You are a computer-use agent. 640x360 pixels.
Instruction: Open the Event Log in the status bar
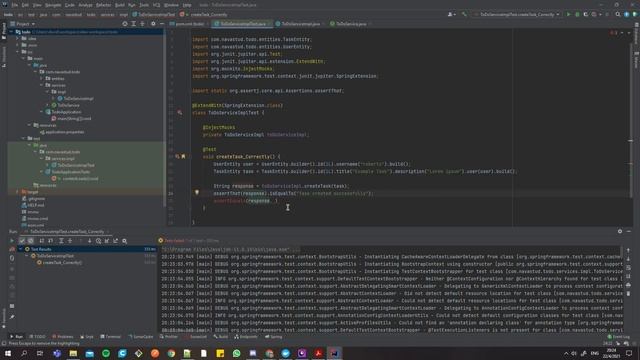tap(619, 337)
